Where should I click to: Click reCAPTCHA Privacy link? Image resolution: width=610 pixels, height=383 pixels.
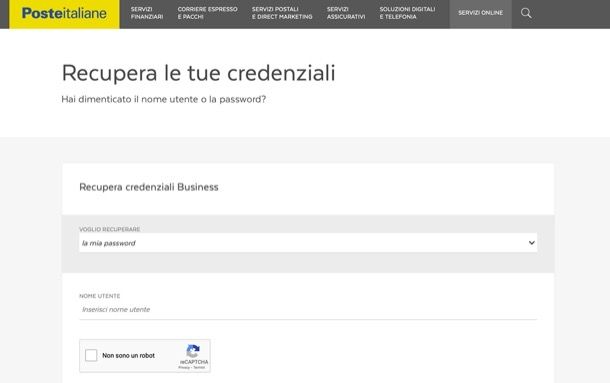(x=184, y=367)
